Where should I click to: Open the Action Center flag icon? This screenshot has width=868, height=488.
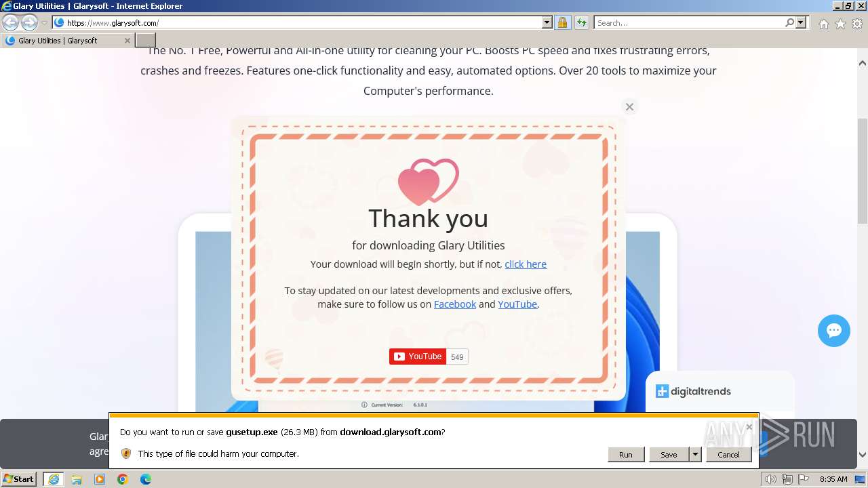pyautogui.click(x=804, y=479)
